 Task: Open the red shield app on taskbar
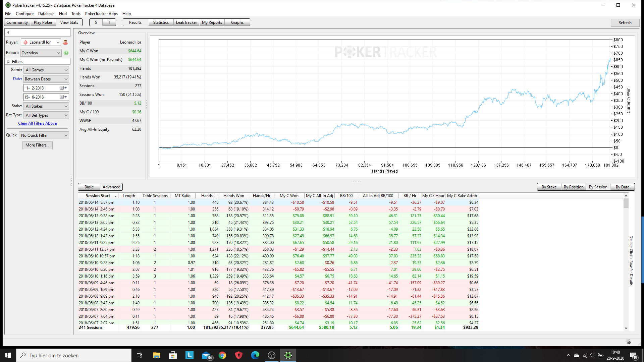pyautogui.click(x=239, y=355)
